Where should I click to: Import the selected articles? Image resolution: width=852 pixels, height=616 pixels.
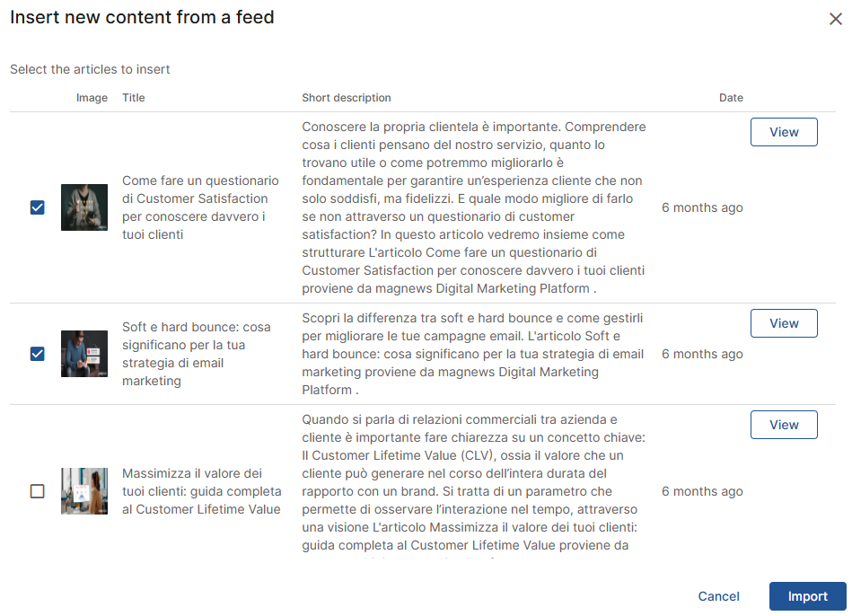[x=807, y=596]
